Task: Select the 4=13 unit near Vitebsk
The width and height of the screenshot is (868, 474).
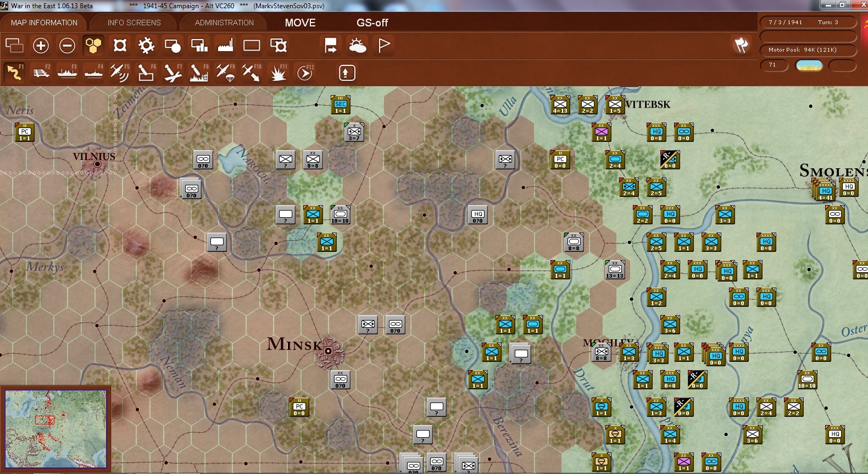Action: point(560,104)
